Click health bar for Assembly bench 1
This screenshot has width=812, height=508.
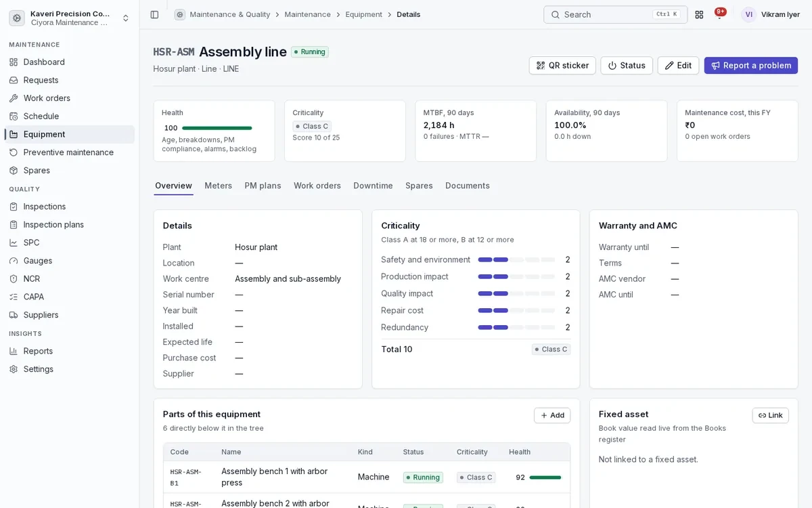[x=545, y=478]
